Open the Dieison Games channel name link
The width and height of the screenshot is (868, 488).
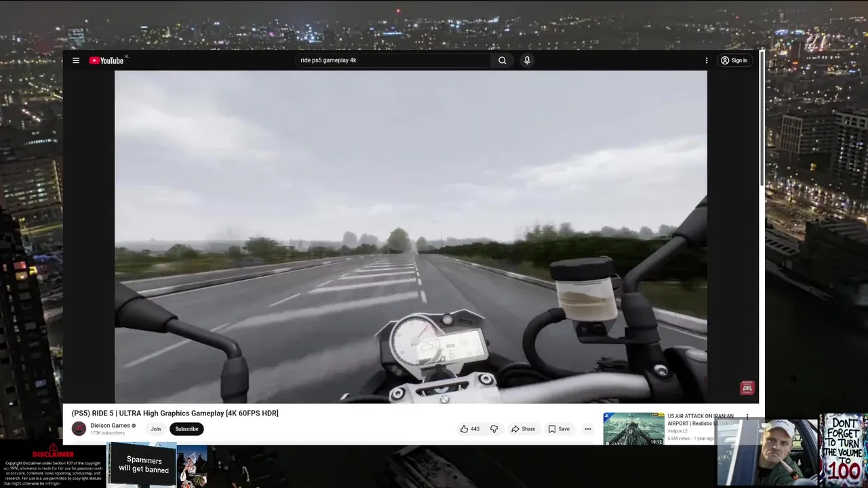point(110,426)
